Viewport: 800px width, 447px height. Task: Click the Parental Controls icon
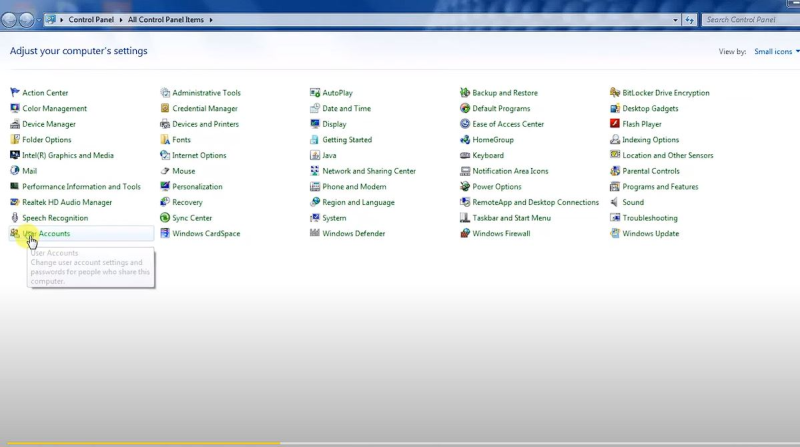615,171
